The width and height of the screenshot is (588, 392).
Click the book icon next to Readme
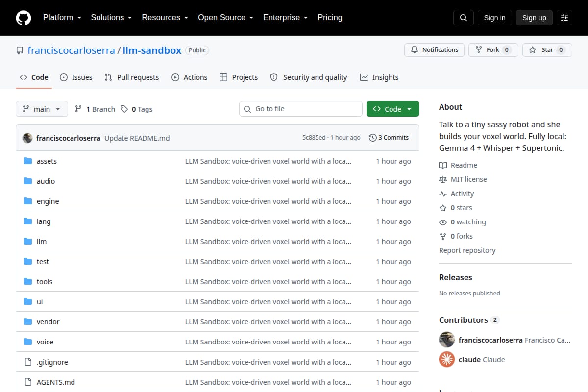[x=443, y=165]
